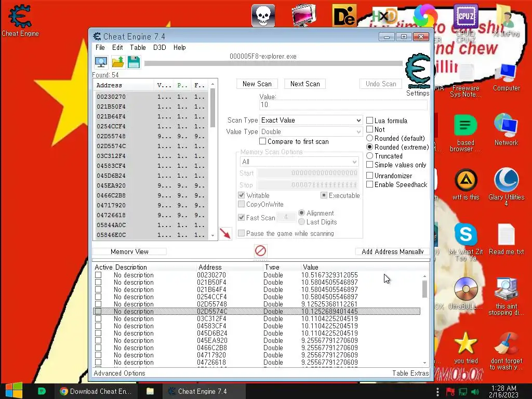Open the you tried star icon
The height and width of the screenshot is (399, 532).
[x=465, y=348]
